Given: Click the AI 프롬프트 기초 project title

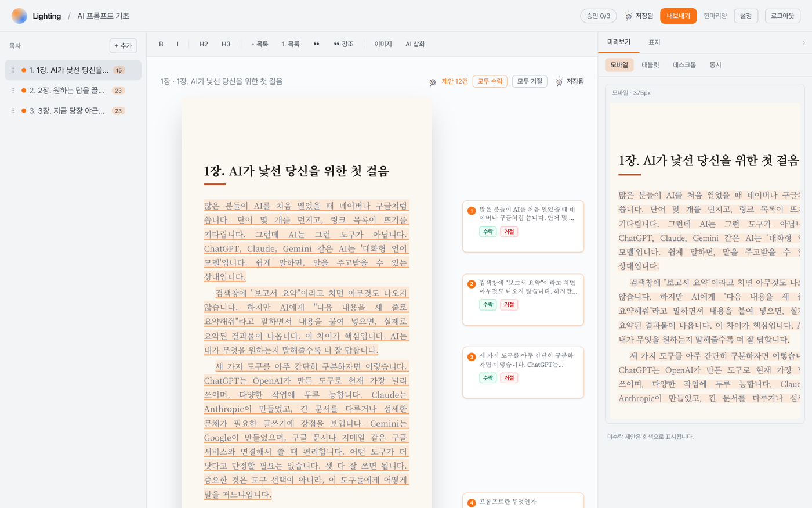Looking at the screenshot, I should tap(103, 16).
